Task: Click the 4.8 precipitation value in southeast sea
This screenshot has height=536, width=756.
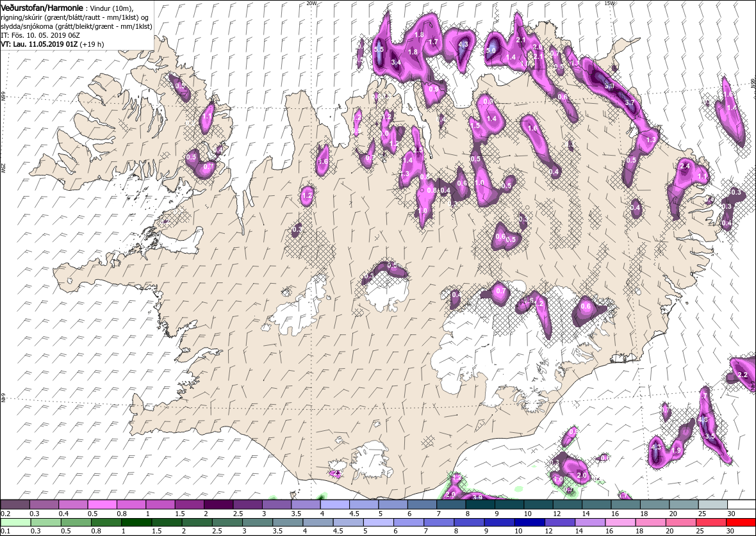Action: pos(703,419)
